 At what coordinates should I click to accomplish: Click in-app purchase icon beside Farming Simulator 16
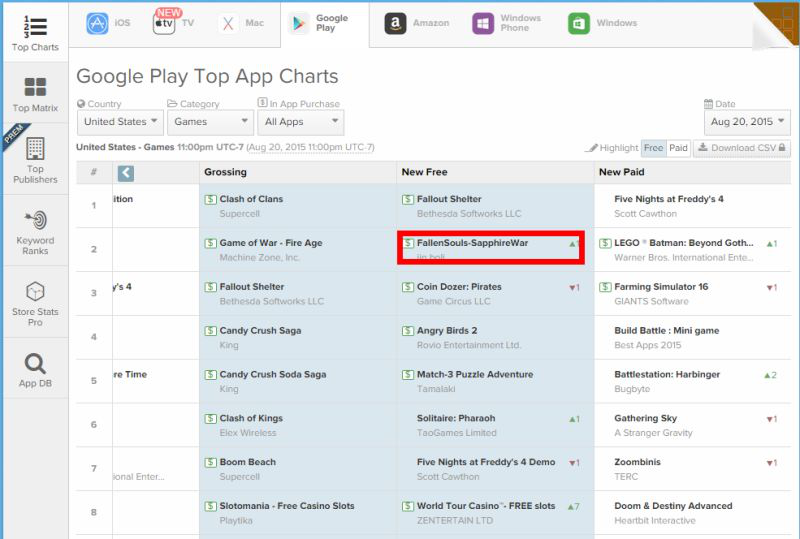pyautogui.click(x=605, y=287)
